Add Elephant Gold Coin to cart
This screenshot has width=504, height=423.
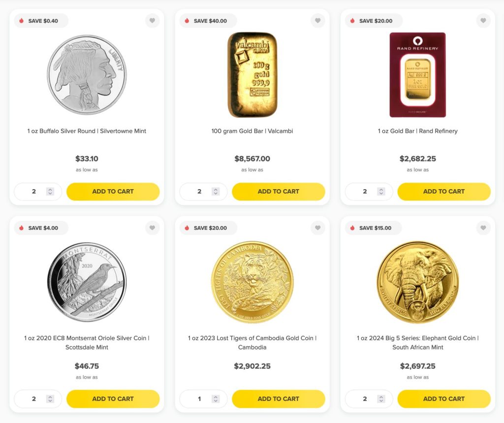pos(443,399)
